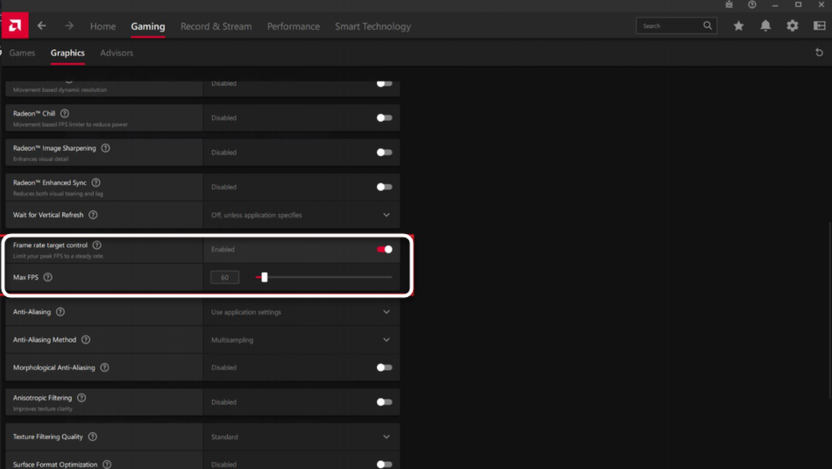Viewport: 832px width, 469px height.
Task: Expand Texture Filtering Quality dropdown
Action: click(386, 437)
